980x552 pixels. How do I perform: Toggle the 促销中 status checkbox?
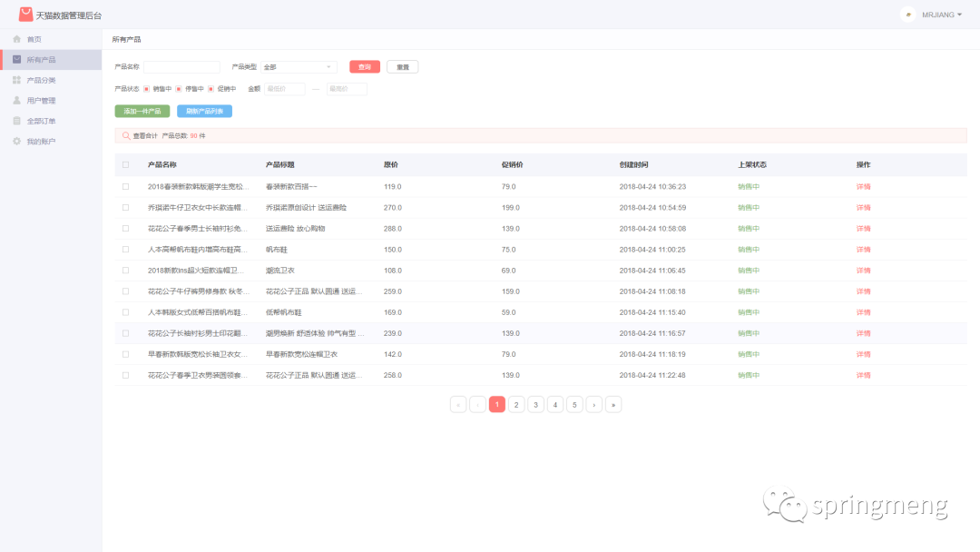pyautogui.click(x=211, y=89)
